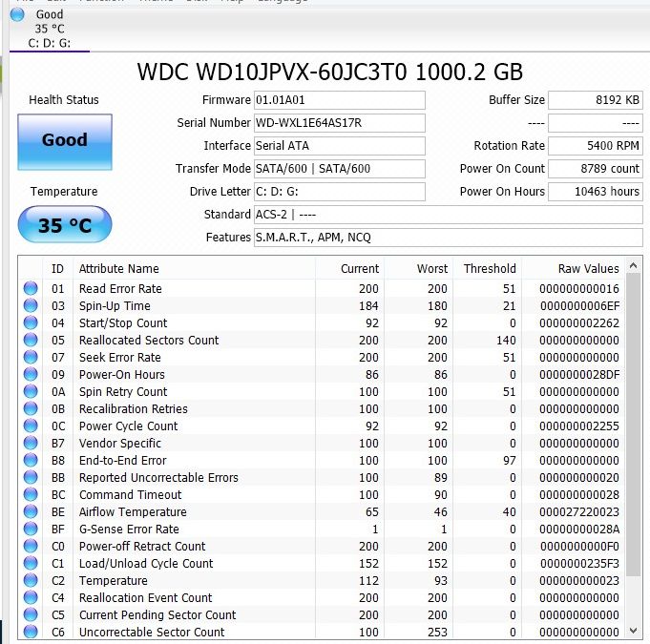Click status icon for Power-off Retract Count
Screen dimensions: 650x644
point(31,546)
